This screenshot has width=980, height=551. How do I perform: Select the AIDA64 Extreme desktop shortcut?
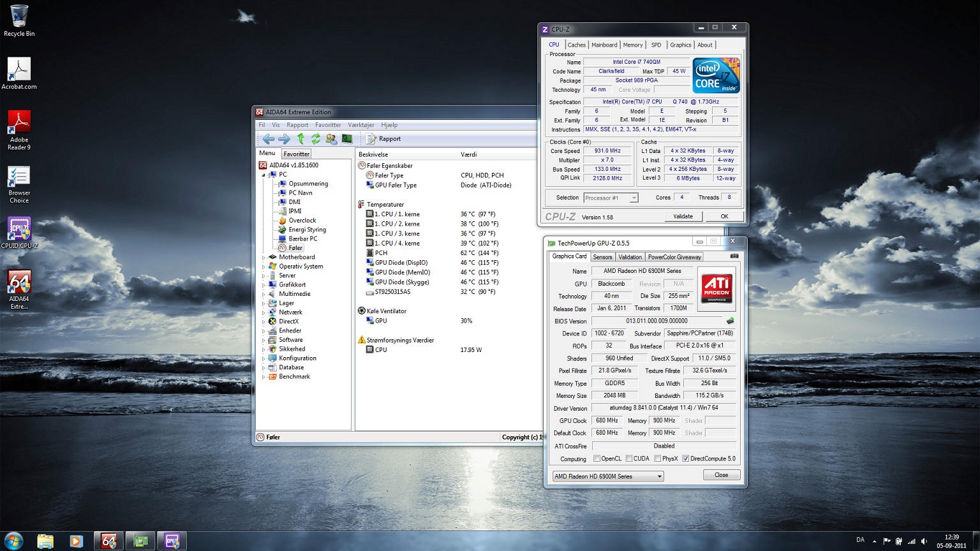click(x=19, y=290)
